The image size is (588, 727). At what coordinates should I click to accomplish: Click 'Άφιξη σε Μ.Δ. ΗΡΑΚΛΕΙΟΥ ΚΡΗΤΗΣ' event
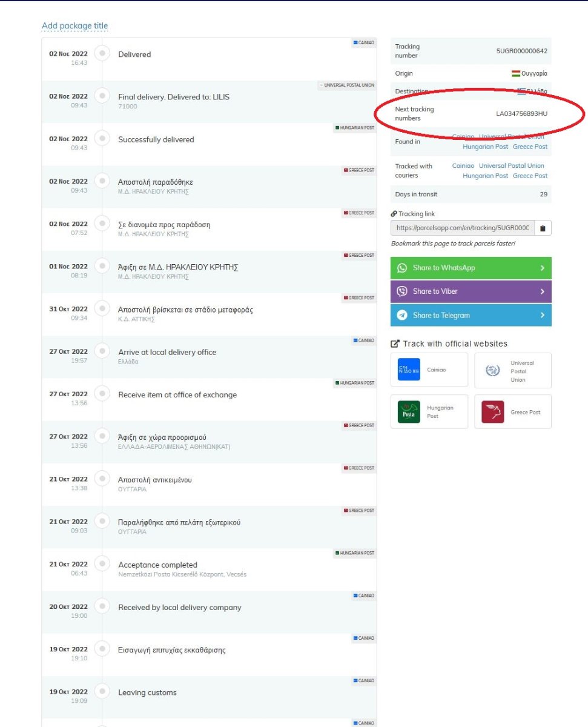(x=178, y=267)
